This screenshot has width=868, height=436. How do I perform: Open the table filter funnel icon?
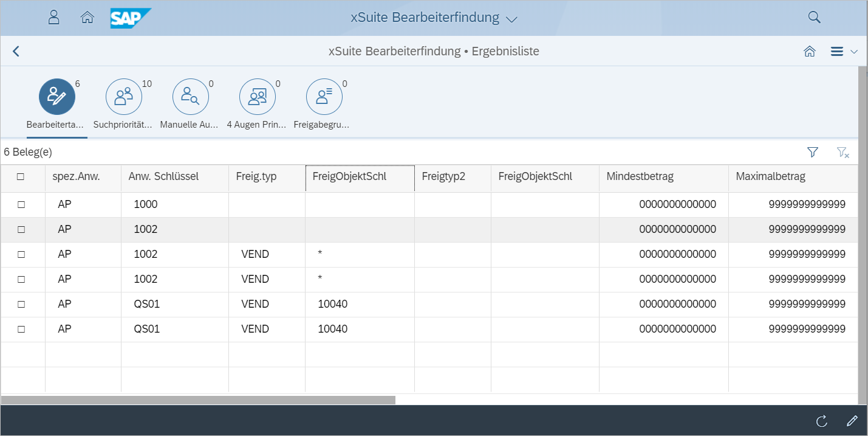click(813, 152)
